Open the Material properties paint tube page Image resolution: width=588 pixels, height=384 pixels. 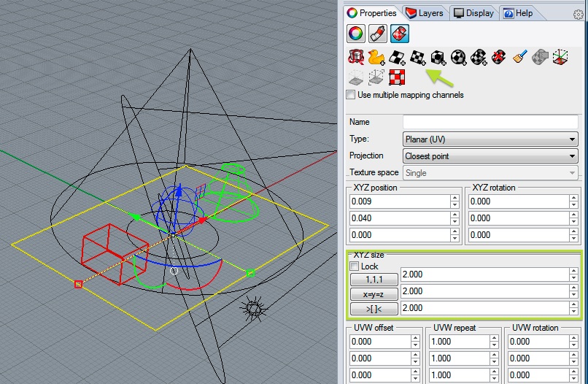coord(378,33)
